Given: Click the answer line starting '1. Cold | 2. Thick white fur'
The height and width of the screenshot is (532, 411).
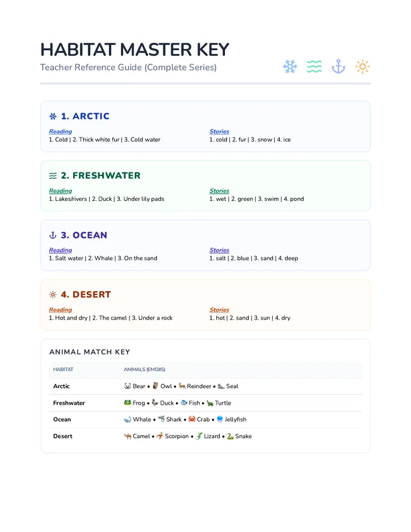Looking at the screenshot, I should coord(104,139).
